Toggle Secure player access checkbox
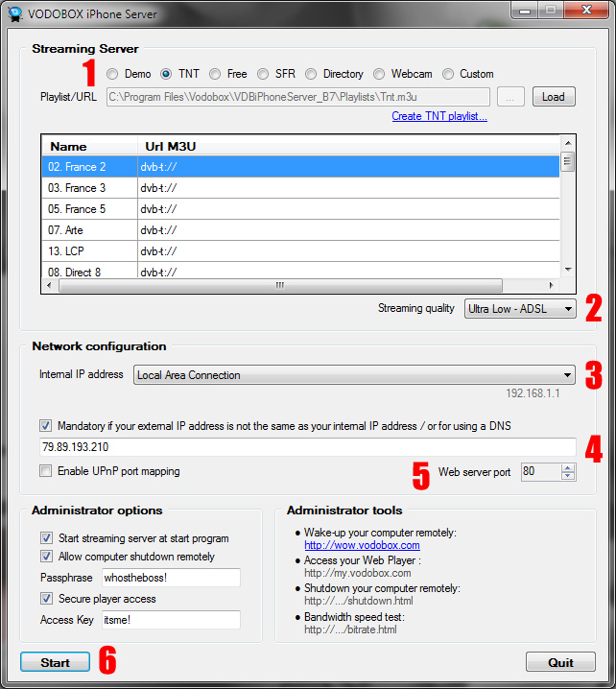Viewport: 616px width, 689px height. [x=47, y=599]
